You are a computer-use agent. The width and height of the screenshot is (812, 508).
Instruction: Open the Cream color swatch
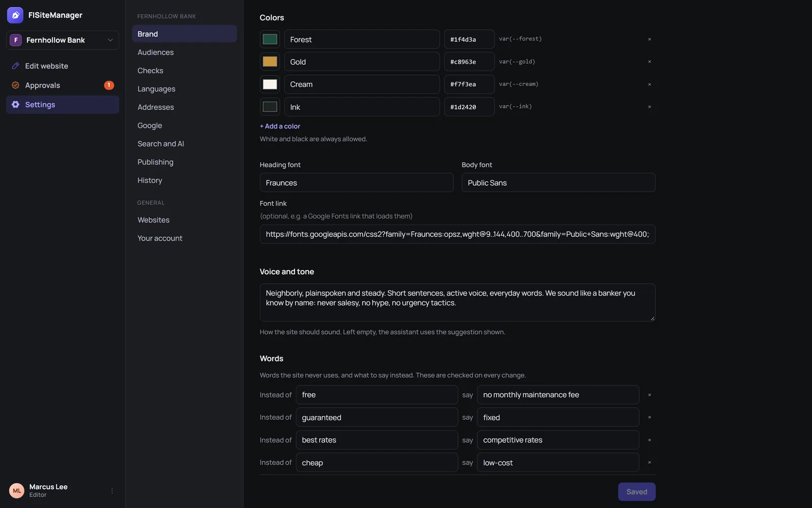point(270,84)
